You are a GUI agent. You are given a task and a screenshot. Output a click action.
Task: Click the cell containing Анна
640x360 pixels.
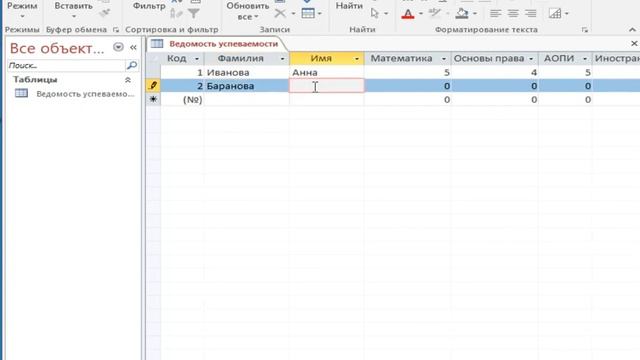click(327, 72)
